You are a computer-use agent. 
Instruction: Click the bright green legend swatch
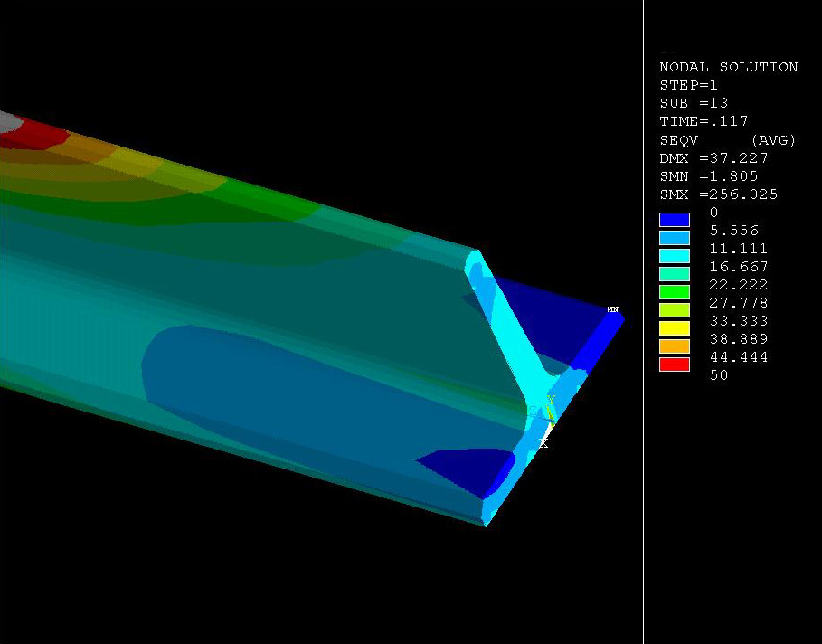[675, 292]
